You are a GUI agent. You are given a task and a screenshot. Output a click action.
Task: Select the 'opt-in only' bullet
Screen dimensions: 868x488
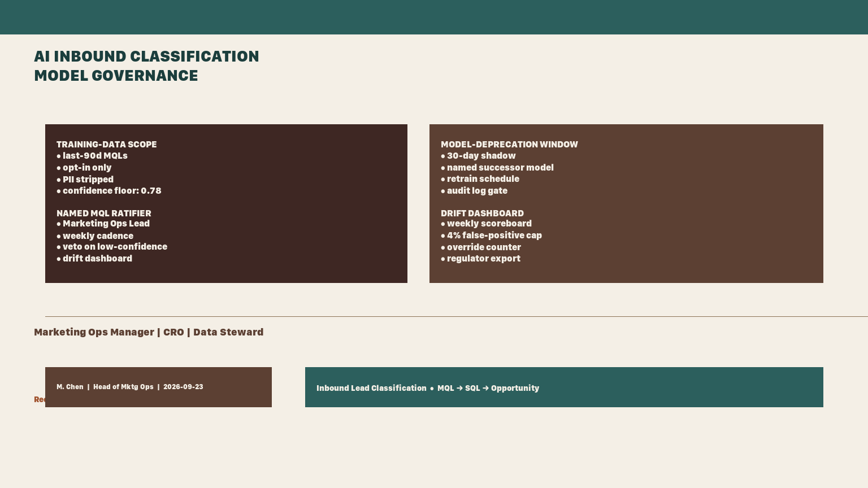coord(84,168)
